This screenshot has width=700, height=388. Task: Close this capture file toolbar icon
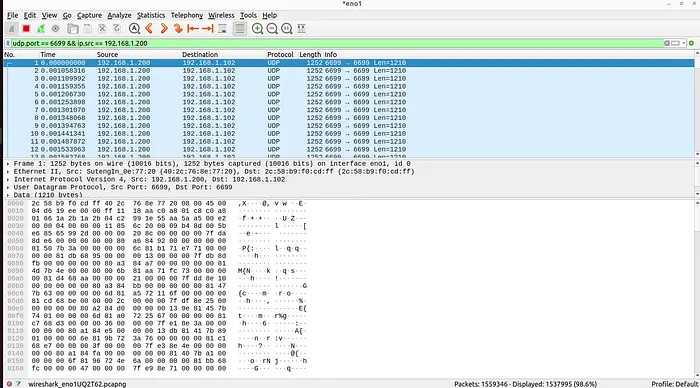tap(102, 29)
